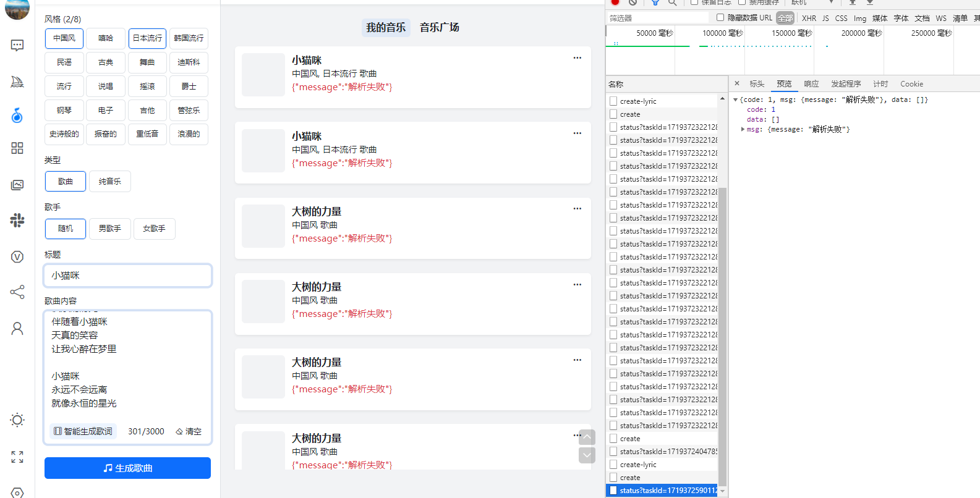The width and height of the screenshot is (980, 498).
Task: Focus the 筛选器 filter input in DevTools
Action: pyautogui.click(x=657, y=18)
